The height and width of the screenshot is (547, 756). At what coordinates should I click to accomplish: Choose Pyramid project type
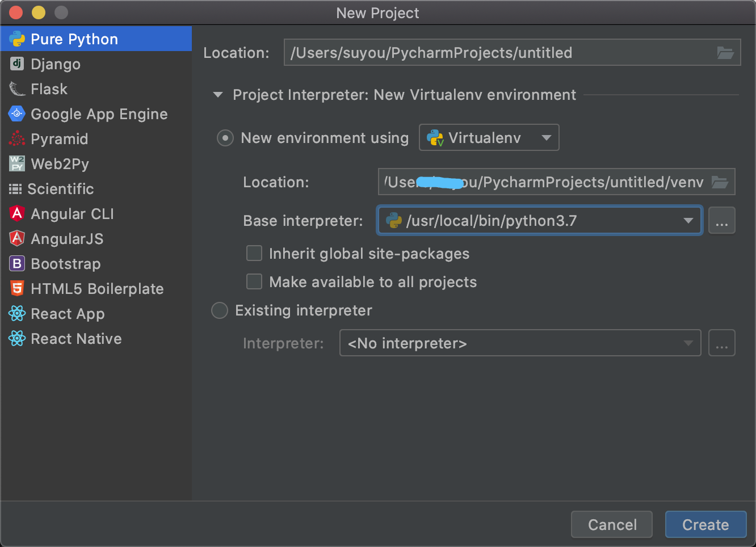click(96, 139)
